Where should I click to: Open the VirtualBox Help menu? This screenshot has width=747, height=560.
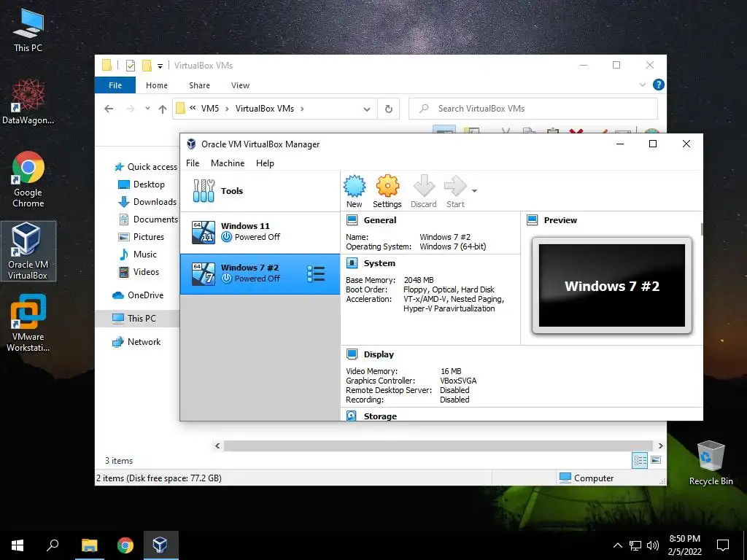point(265,163)
